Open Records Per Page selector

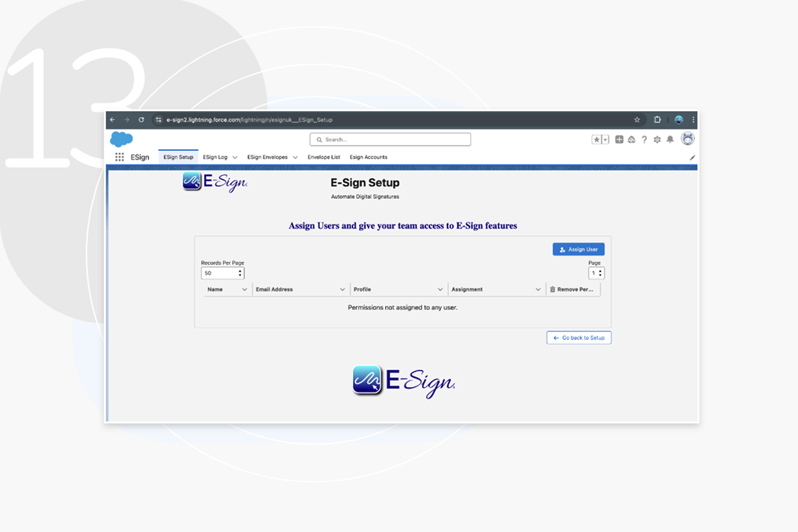223,273
